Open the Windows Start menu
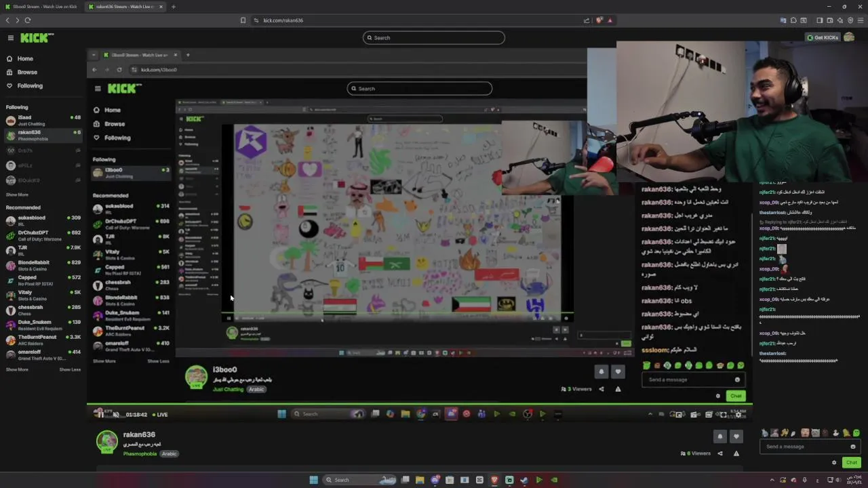 click(313, 480)
